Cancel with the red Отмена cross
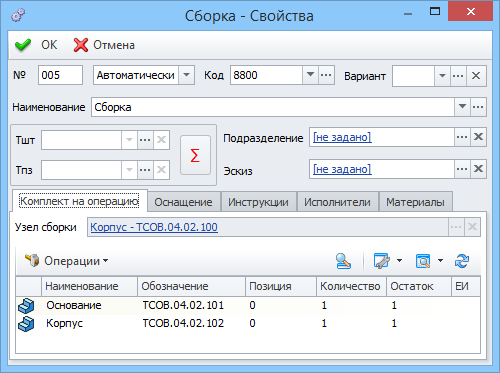The width and height of the screenshot is (500, 373). (x=104, y=45)
